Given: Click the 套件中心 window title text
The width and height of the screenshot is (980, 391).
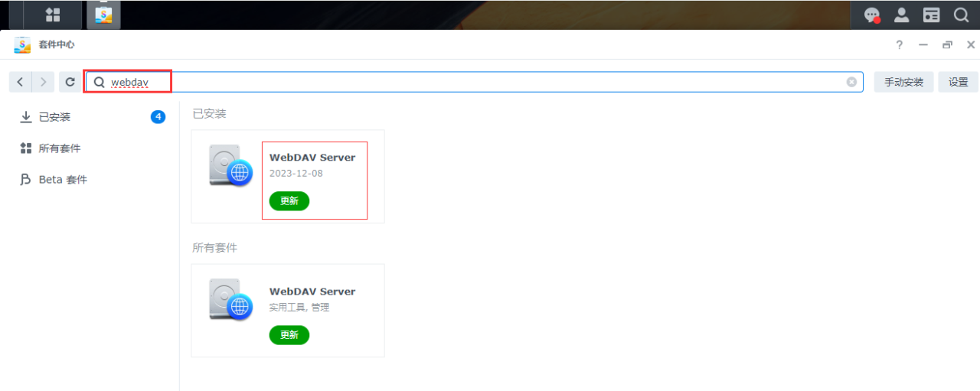Looking at the screenshot, I should click(x=57, y=45).
